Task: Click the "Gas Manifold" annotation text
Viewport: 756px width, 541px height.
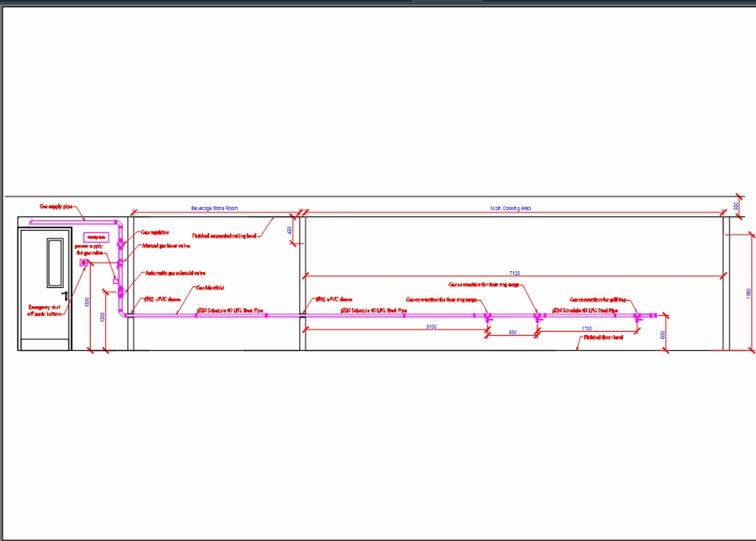Action: [x=210, y=287]
